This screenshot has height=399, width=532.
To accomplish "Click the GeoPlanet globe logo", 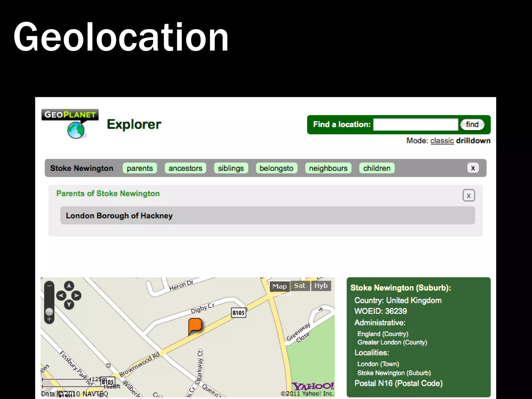I will tap(76, 130).
